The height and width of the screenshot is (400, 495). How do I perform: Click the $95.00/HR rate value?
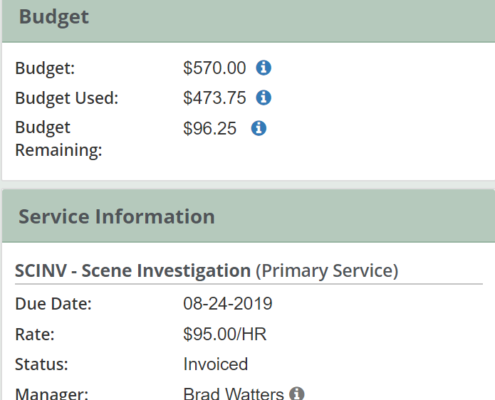coord(225,334)
